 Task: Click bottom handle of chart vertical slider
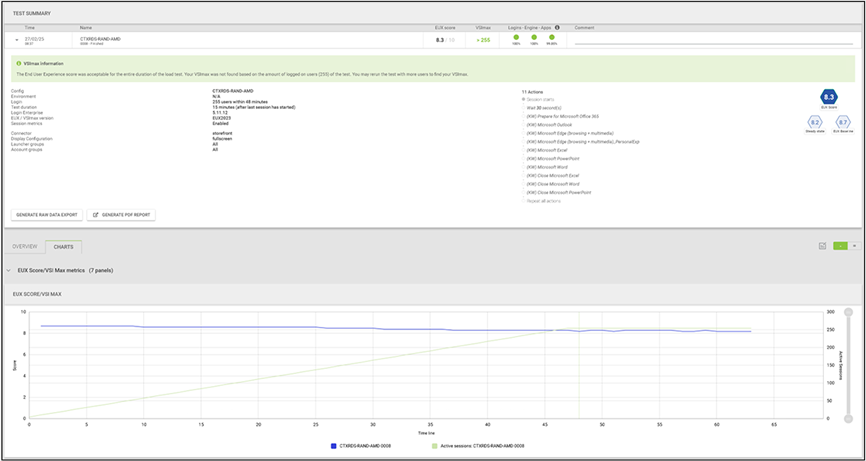click(848, 418)
